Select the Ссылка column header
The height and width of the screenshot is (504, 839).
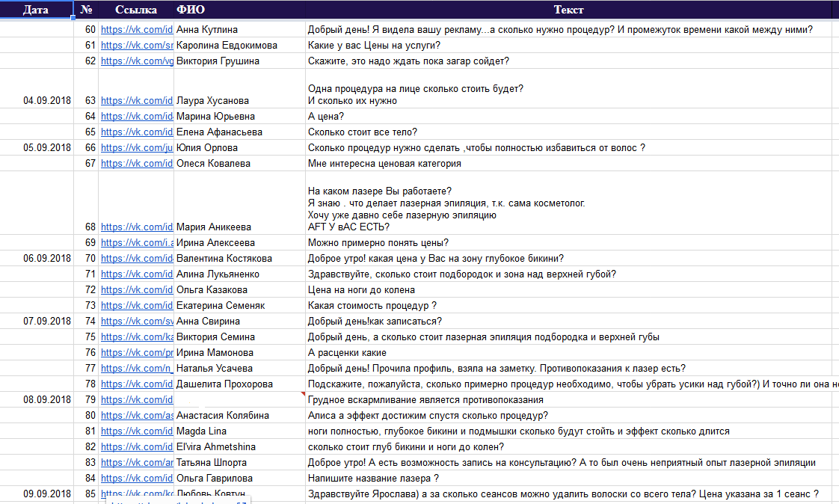tap(136, 10)
